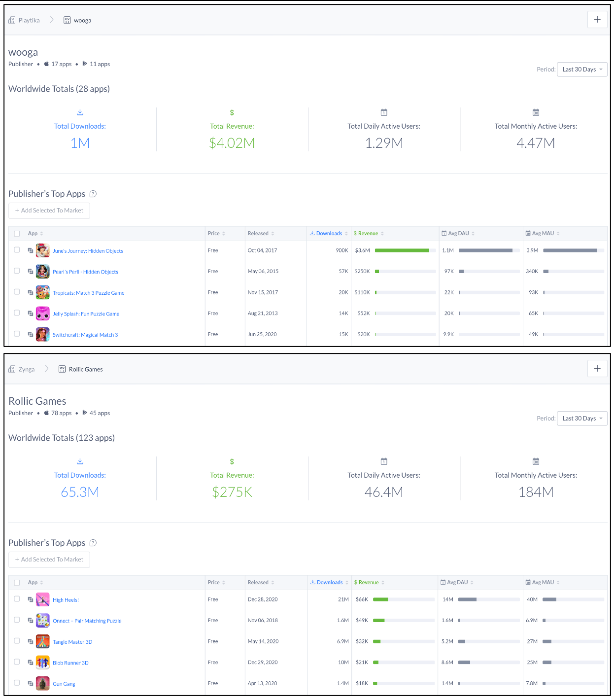Open Jelly Splash: Fun Puzzle Game link
Screen dimensions: 614x700
click(86, 314)
